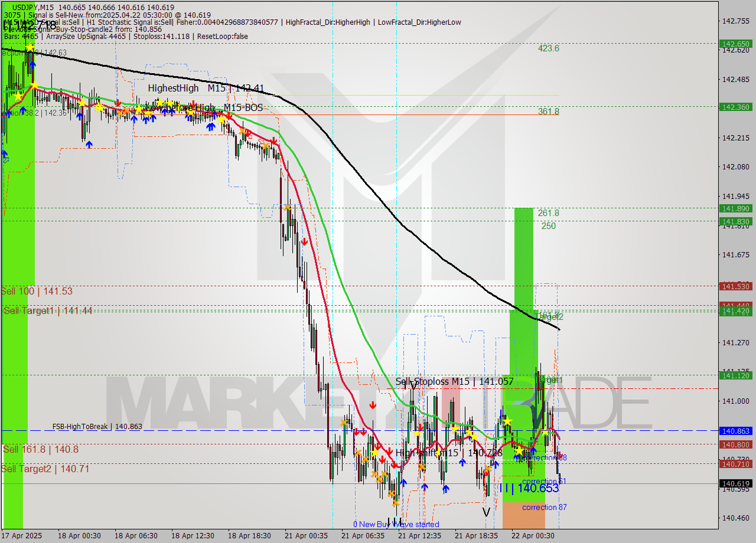Select the 361.8 Fibonacci level label
The image size is (756, 543).
pos(549,112)
